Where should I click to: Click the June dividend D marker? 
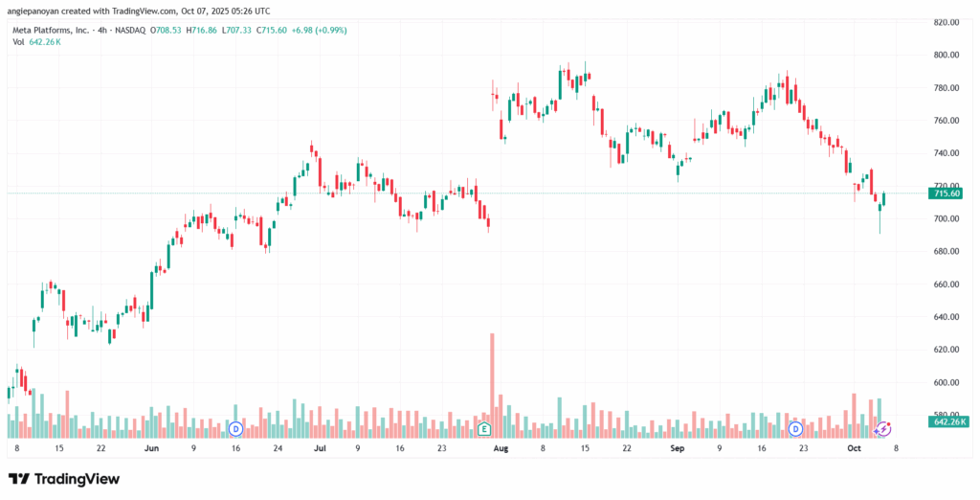point(235,427)
